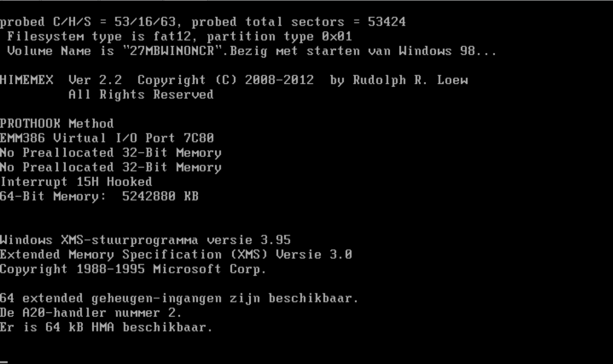Click 'Extended Memory Specification (XMS) Versie 3.0'
The width and height of the screenshot is (613, 364).
(x=176, y=255)
